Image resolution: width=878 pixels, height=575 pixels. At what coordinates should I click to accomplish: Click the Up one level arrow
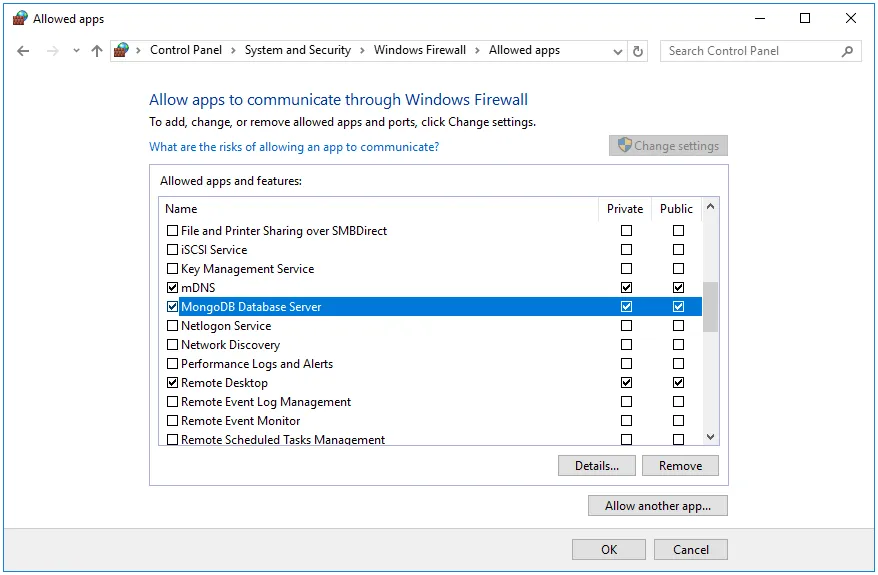pyautogui.click(x=96, y=51)
